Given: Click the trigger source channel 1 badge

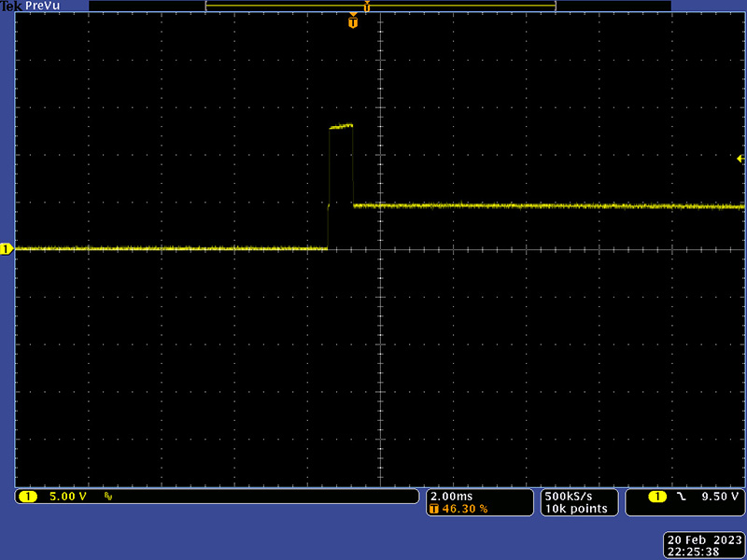Looking at the screenshot, I should click(658, 497).
